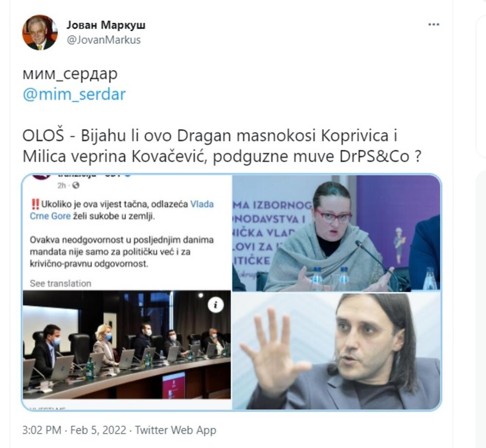Click the Feb 5, 2022 date
Screen dimensions: 486x448
click(98, 430)
